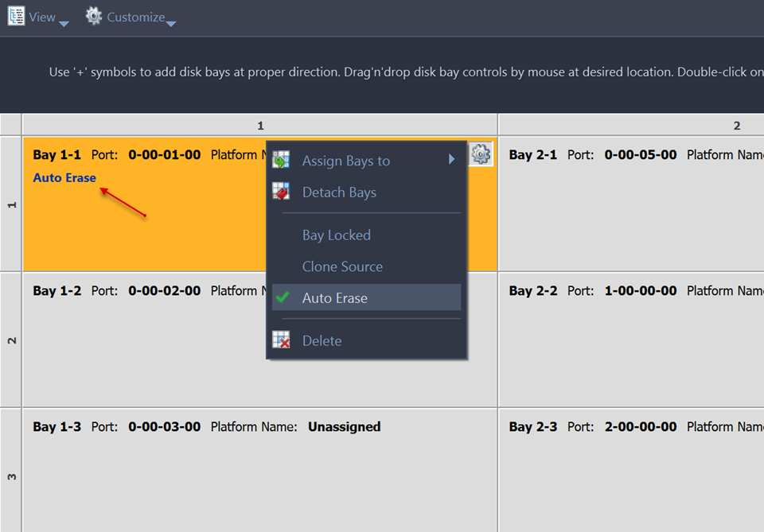
Task: Select column header 1
Action: tap(260, 125)
